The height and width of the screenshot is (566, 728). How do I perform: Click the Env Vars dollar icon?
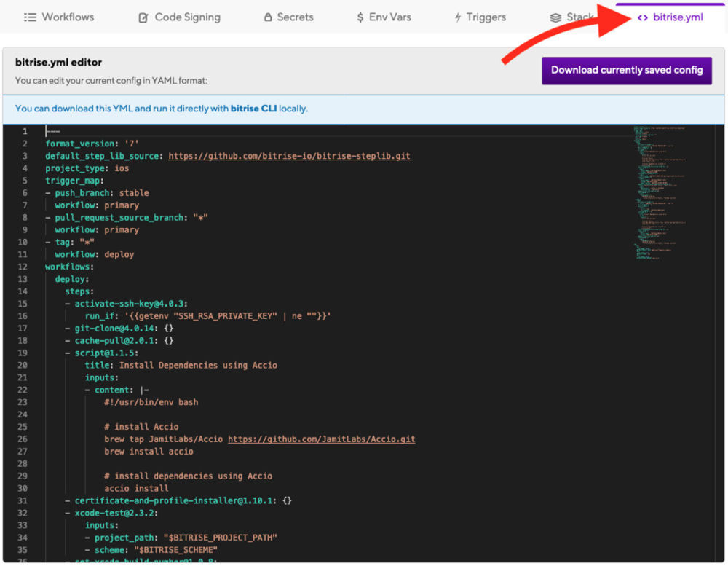360,17
